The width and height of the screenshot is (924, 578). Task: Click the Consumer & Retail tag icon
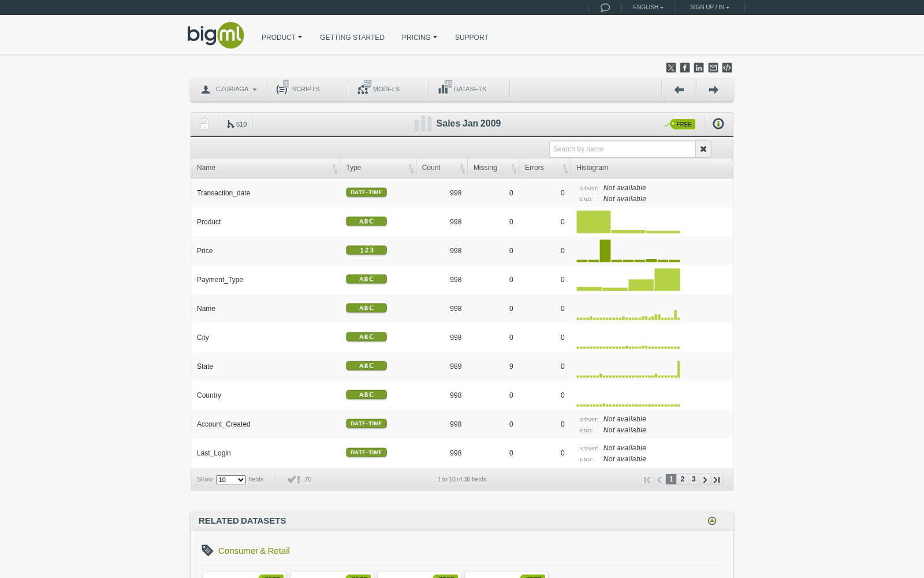[x=207, y=550]
